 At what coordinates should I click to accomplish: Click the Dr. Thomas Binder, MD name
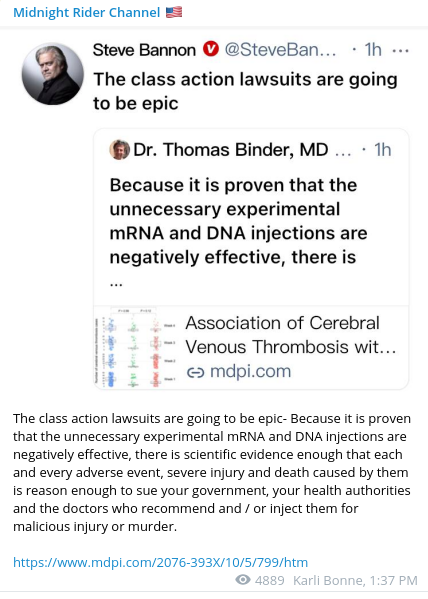pyautogui.click(x=230, y=150)
